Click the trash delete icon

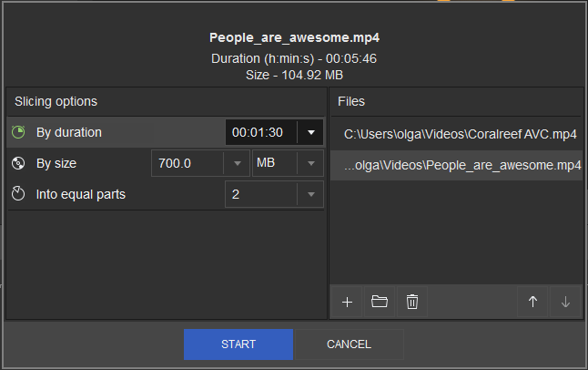click(x=411, y=302)
